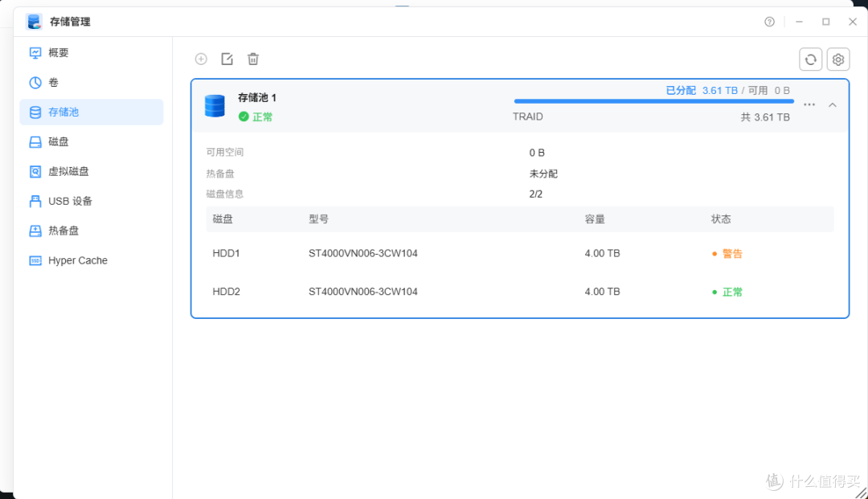Open the 热备盘 sidebar section
The height and width of the screenshot is (499, 868).
pos(92,231)
